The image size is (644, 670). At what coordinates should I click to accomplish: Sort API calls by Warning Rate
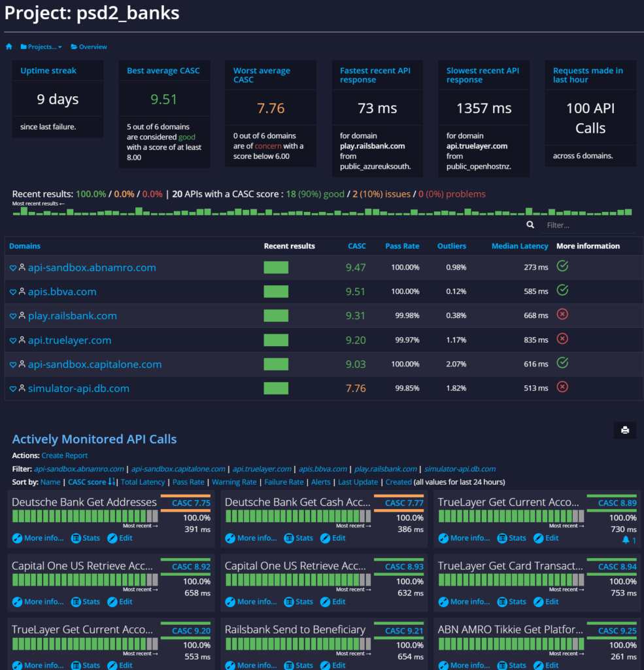pyautogui.click(x=234, y=482)
